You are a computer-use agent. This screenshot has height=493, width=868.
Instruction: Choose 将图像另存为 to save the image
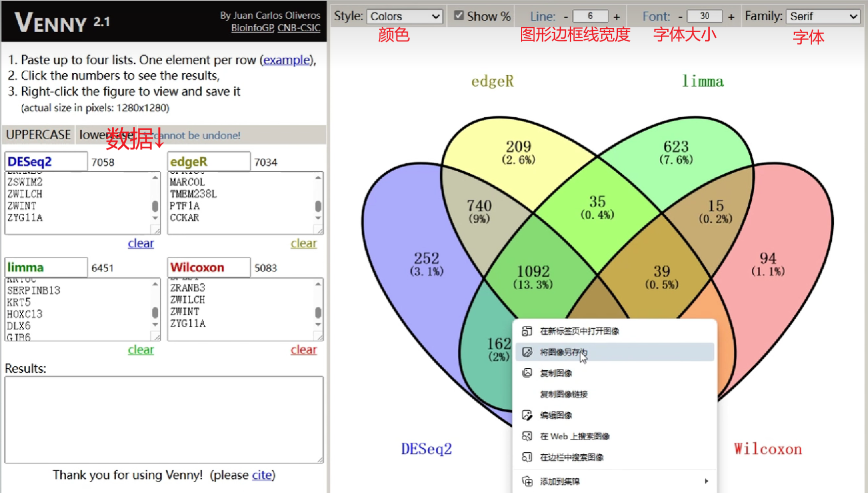(615, 352)
